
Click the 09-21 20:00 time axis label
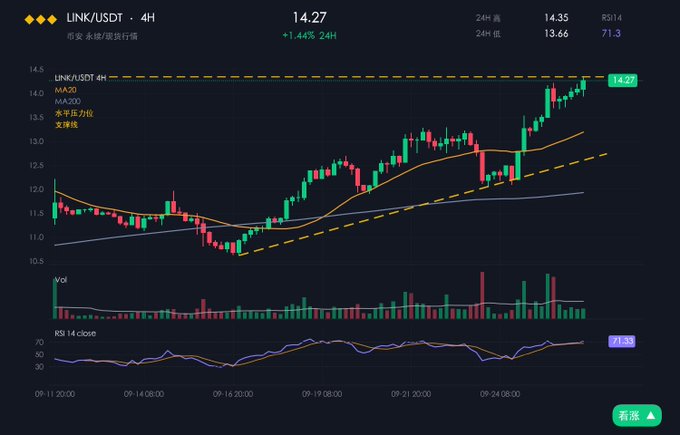[x=411, y=394]
